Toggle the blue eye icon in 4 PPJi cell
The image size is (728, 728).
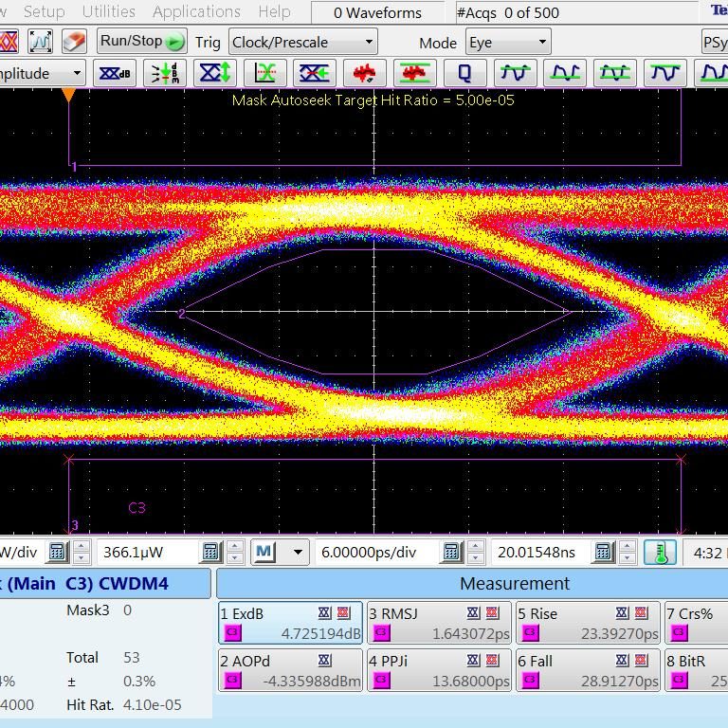click(x=474, y=660)
